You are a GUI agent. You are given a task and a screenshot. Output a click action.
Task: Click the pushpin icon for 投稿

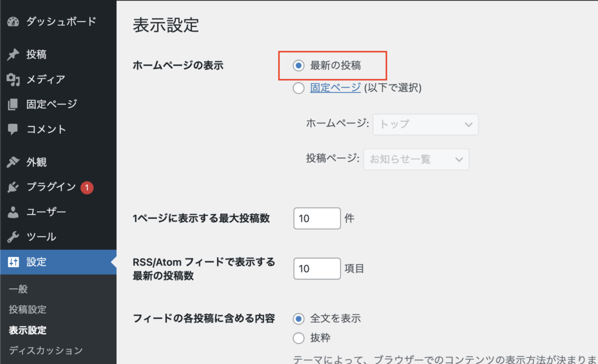pyautogui.click(x=13, y=55)
